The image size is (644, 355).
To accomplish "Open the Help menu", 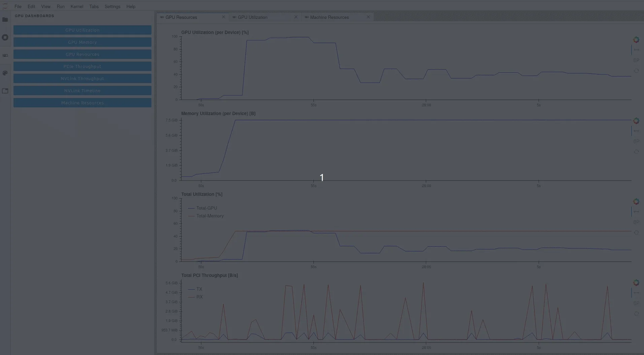I will (x=131, y=6).
